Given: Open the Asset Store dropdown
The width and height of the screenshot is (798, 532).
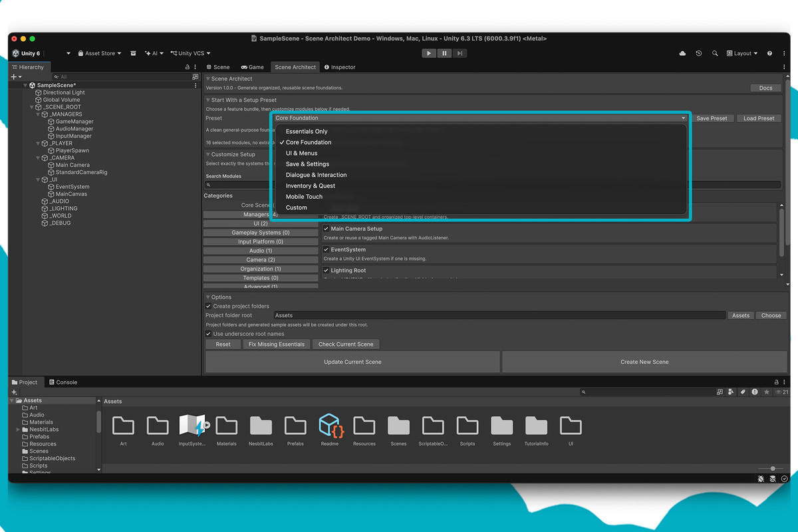Looking at the screenshot, I should (x=99, y=53).
